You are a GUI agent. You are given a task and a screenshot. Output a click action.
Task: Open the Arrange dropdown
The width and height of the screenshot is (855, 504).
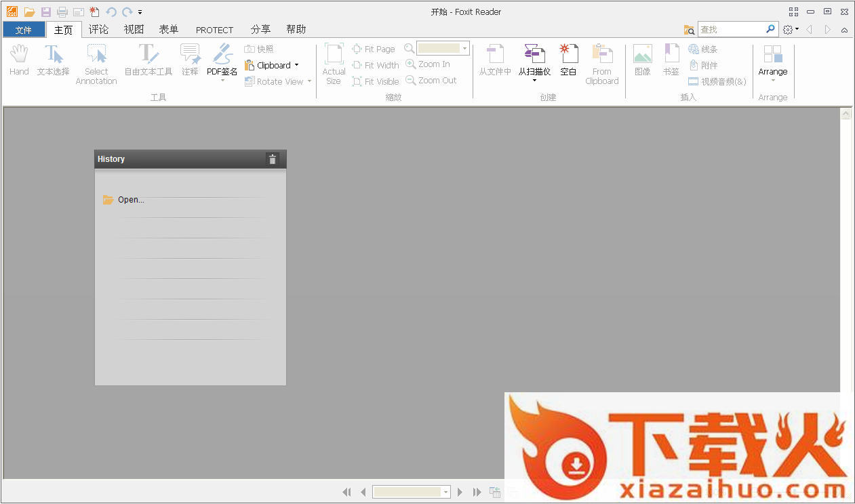[x=773, y=63]
